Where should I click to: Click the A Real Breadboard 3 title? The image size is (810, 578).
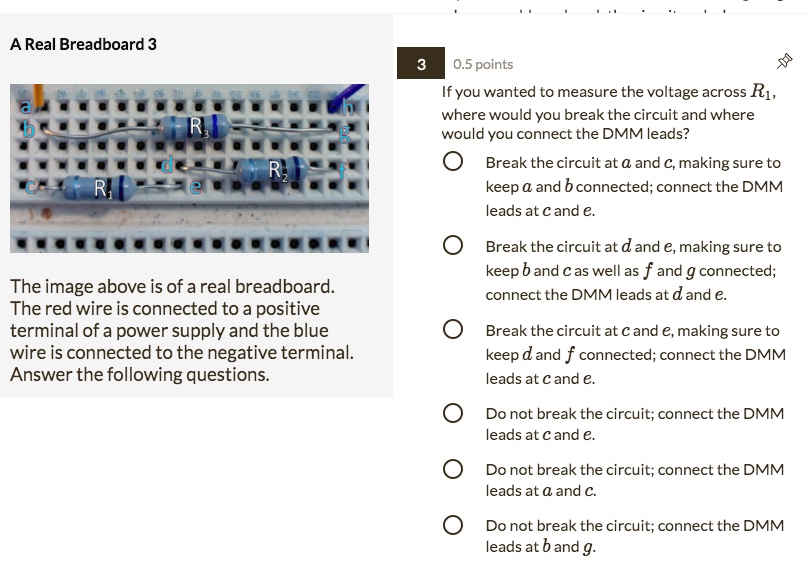(83, 44)
